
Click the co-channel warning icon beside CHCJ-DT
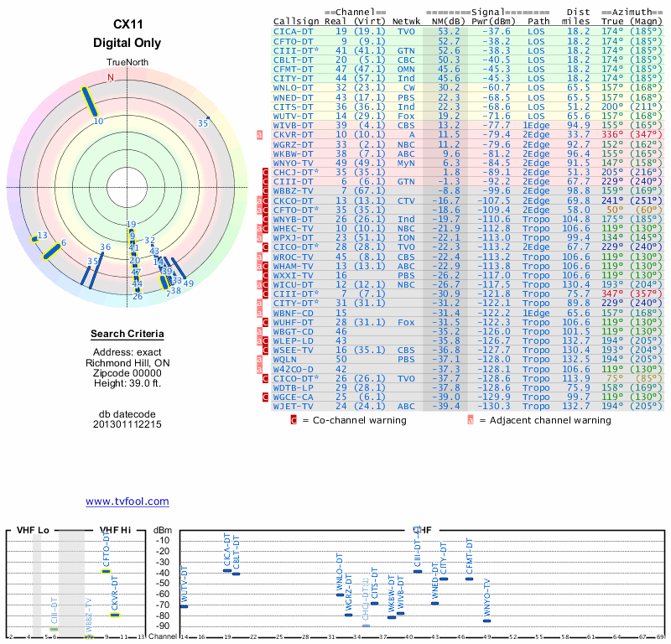[266, 172]
